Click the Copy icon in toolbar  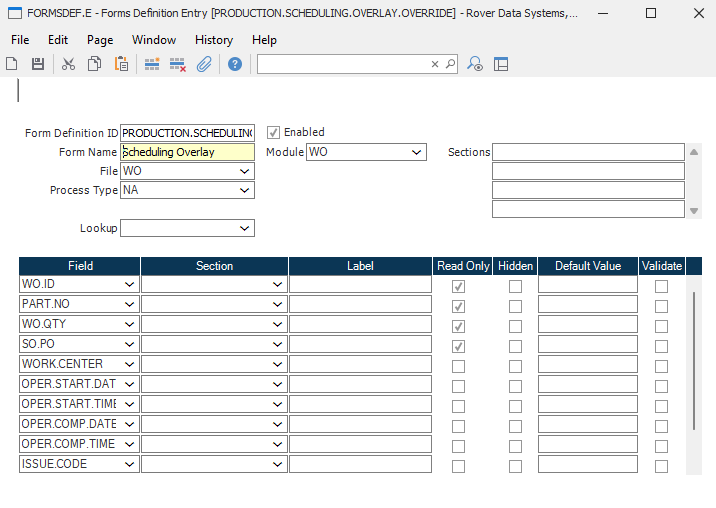pyautogui.click(x=94, y=64)
